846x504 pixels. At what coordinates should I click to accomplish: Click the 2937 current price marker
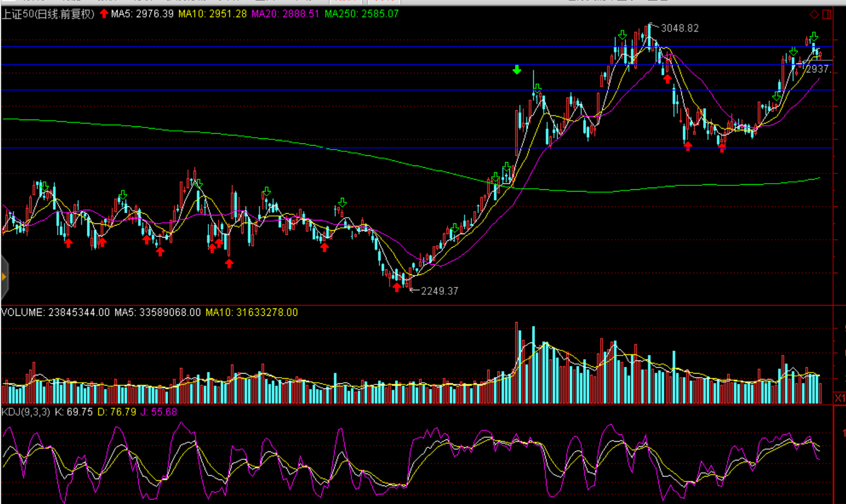(x=818, y=69)
